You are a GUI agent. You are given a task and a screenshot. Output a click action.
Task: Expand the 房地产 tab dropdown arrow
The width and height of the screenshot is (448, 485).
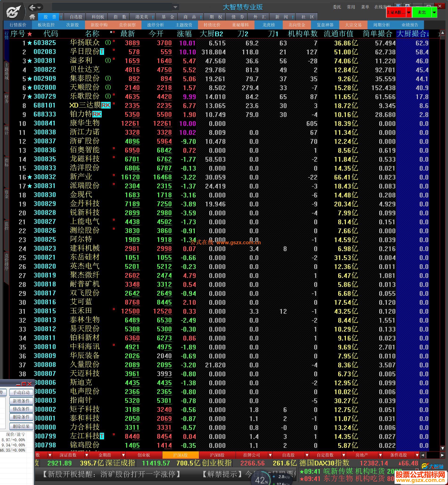pyautogui.click(x=380, y=455)
